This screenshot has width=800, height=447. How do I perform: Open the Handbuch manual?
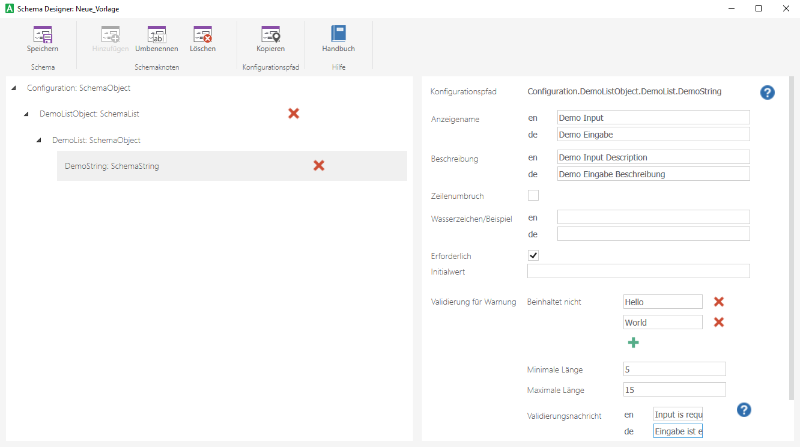coord(338,35)
